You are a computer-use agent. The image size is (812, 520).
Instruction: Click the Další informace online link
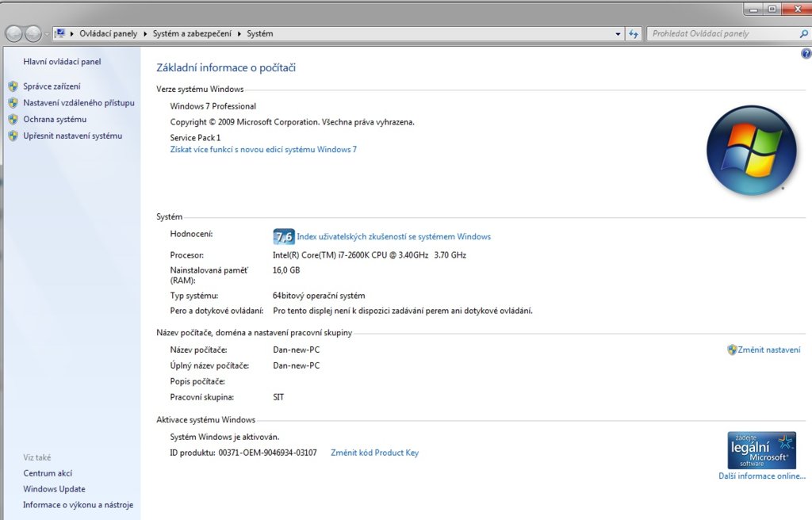(x=761, y=476)
